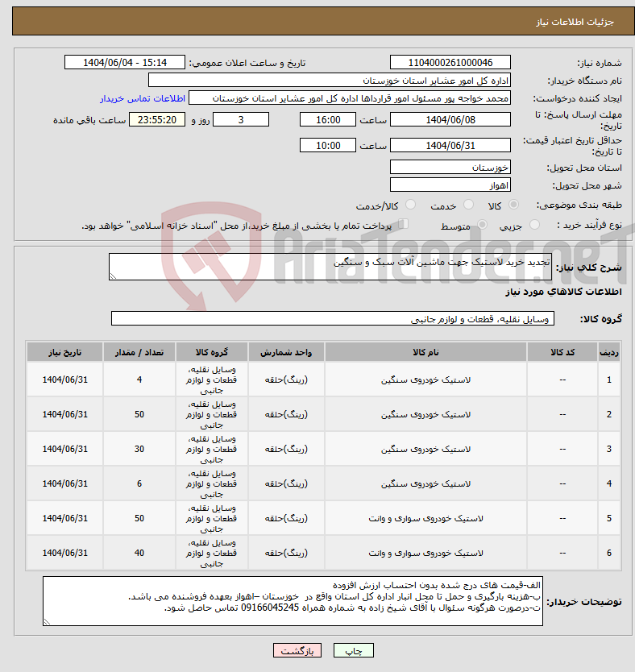The image size is (635, 672).
Task: Click the buyer notes textarea resize handle
Action: point(47,622)
